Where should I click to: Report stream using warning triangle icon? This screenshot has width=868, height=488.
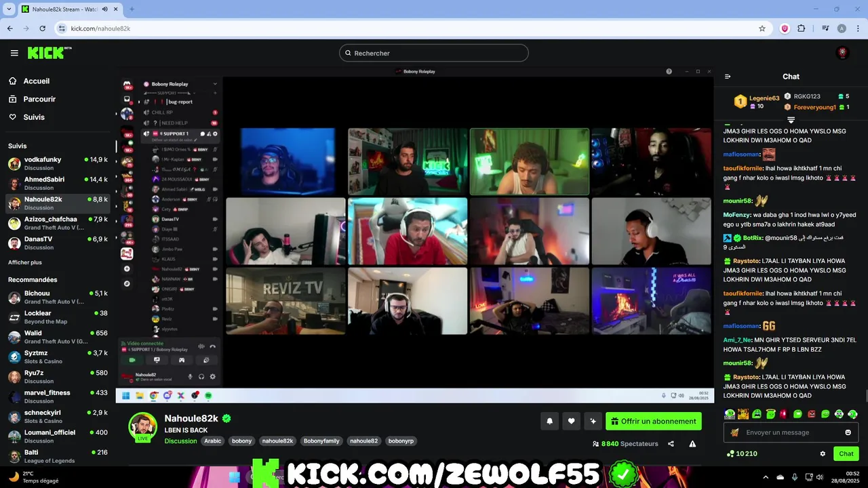(x=692, y=444)
